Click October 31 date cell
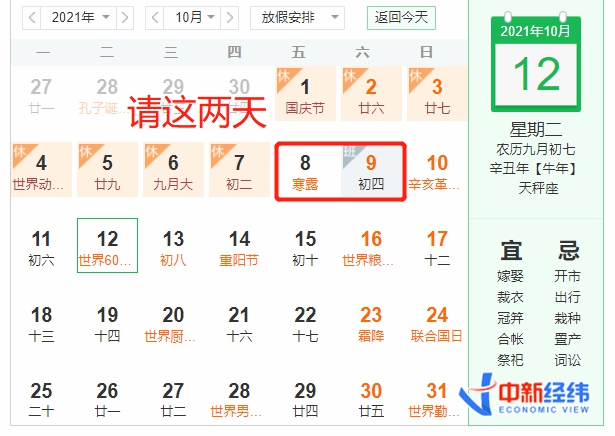 coord(437,397)
